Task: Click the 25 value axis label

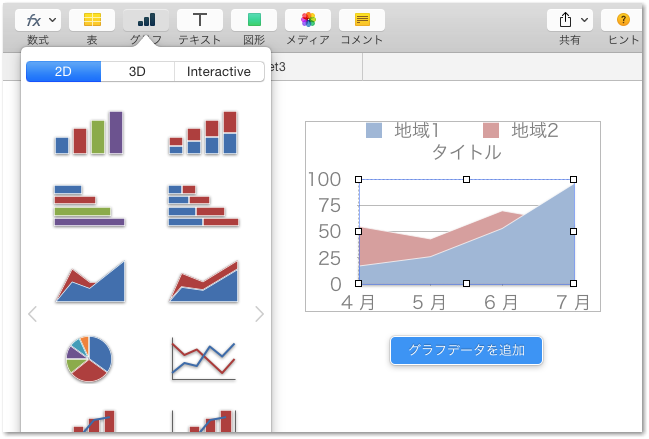Action: coord(329,258)
